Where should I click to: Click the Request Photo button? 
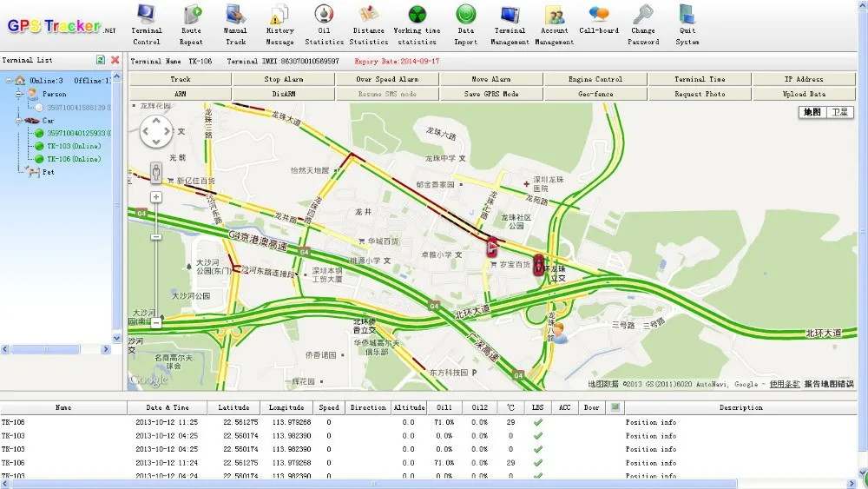coord(700,94)
